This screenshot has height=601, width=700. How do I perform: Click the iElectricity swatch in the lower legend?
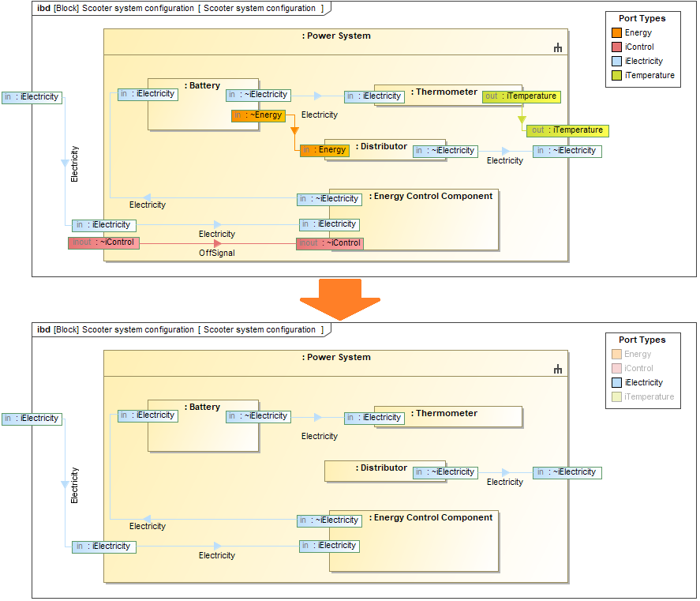tap(617, 383)
